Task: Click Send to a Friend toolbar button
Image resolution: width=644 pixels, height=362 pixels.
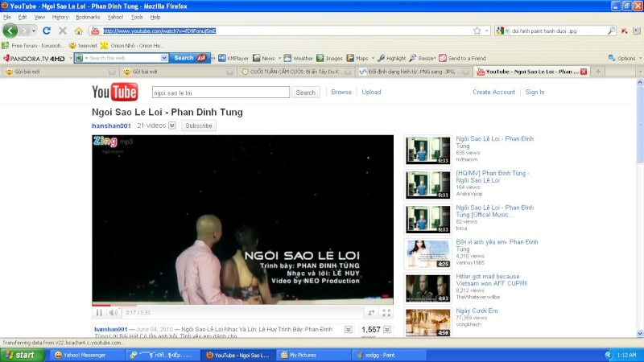Action: 462,58
